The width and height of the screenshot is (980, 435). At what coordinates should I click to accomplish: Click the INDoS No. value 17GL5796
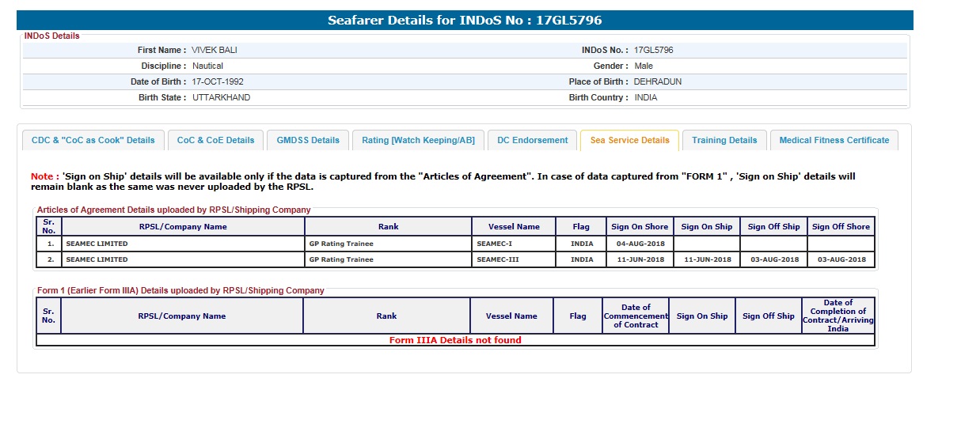(x=653, y=50)
